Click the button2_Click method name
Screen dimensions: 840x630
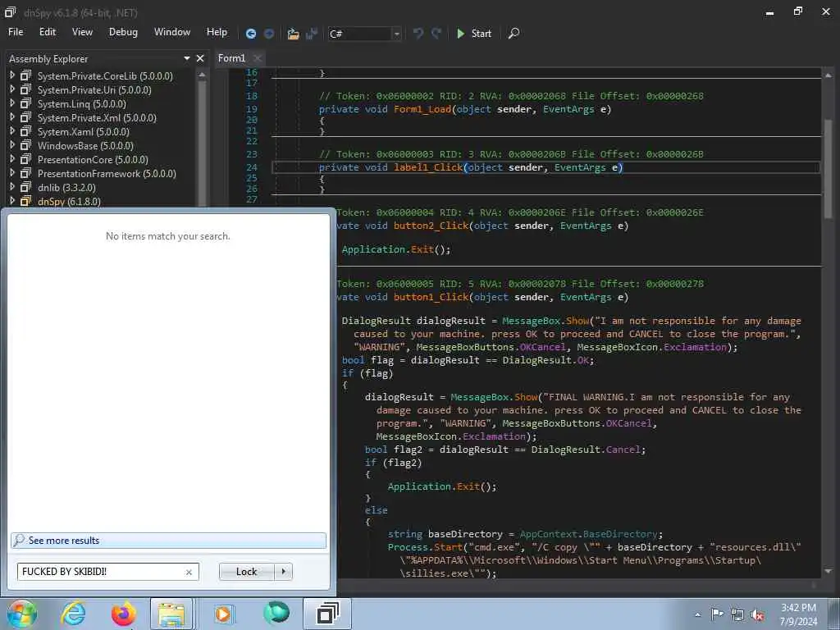pyautogui.click(x=431, y=226)
